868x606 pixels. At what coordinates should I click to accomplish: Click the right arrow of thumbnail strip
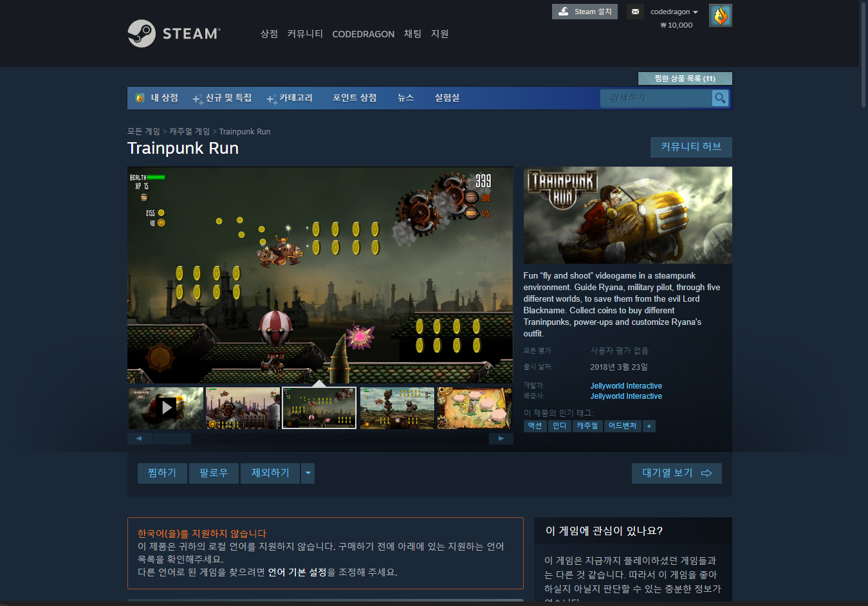[x=501, y=439]
